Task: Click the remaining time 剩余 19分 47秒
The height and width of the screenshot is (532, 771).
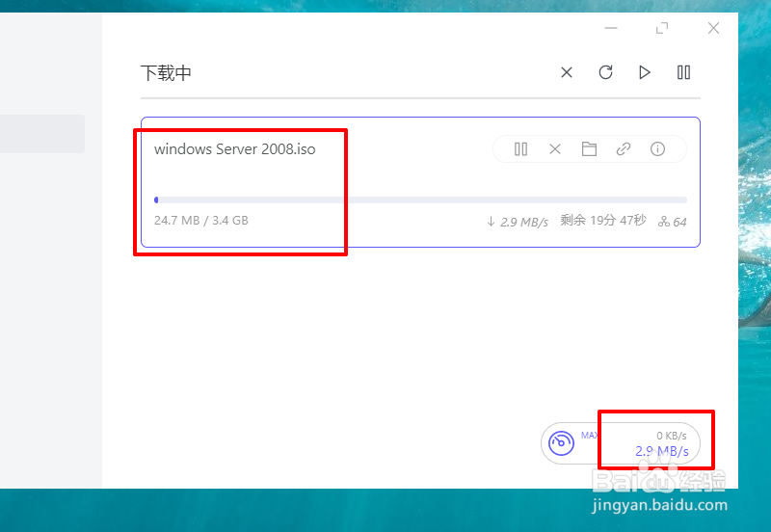Action: point(603,221)
